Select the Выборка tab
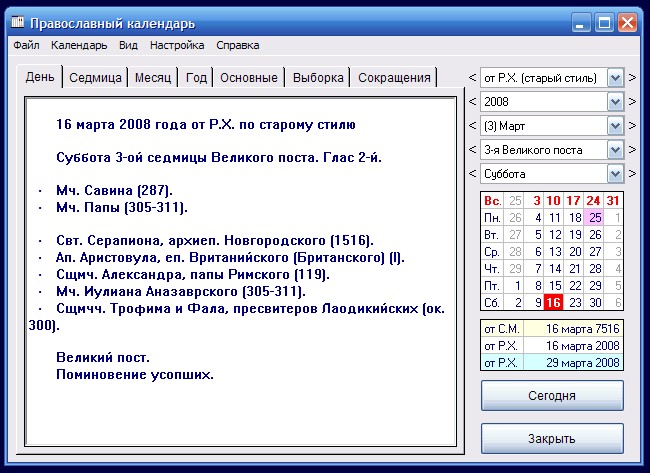This screenshot has width=650, height=473. pyautogui.click(x=318, y=78)
